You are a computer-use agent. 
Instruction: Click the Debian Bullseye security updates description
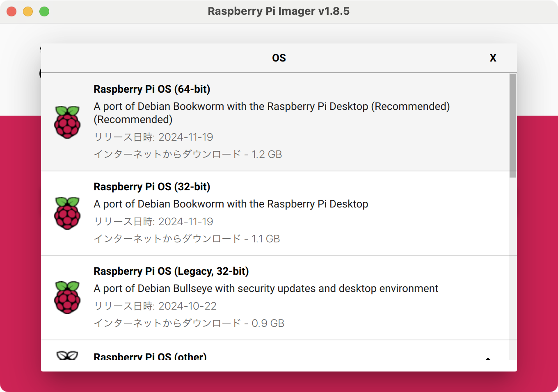[266, 288]
